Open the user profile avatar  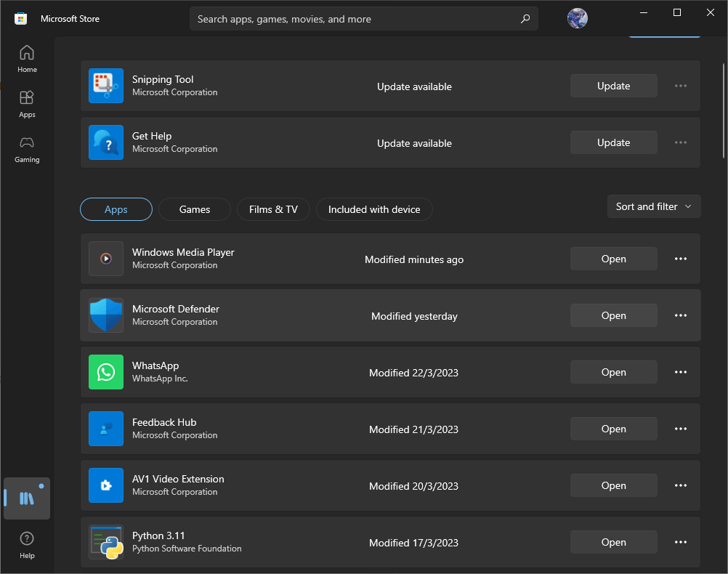click(577, 19)
